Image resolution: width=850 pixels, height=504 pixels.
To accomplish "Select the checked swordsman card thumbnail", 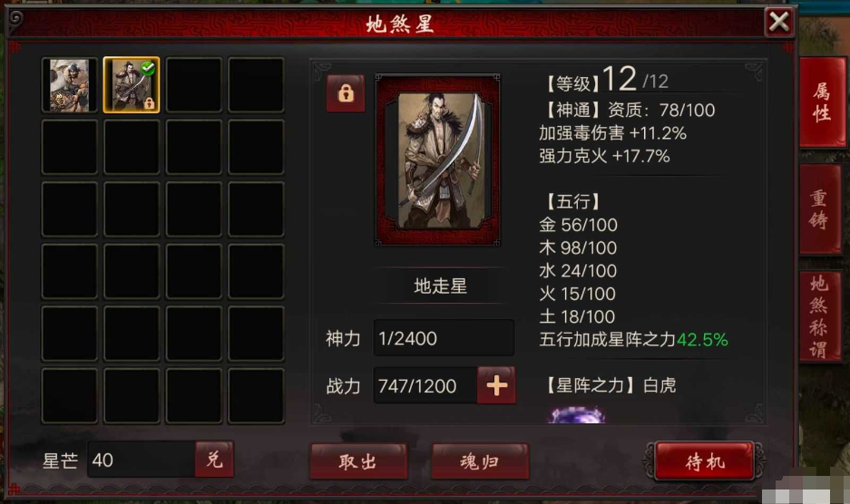I will coord(132,85).
